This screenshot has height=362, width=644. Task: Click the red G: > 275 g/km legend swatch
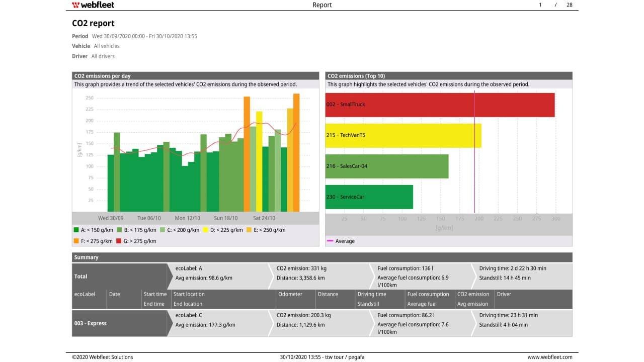[x=119, y=241]
